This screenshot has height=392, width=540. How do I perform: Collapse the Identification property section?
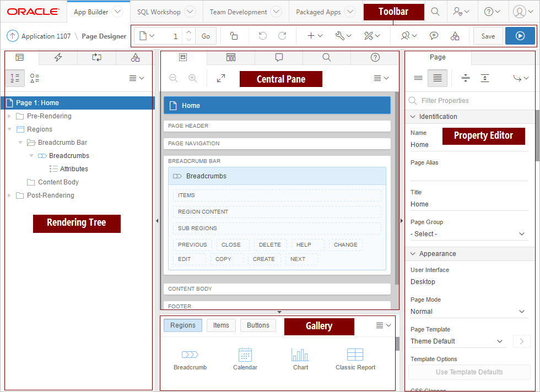point(413,117)
